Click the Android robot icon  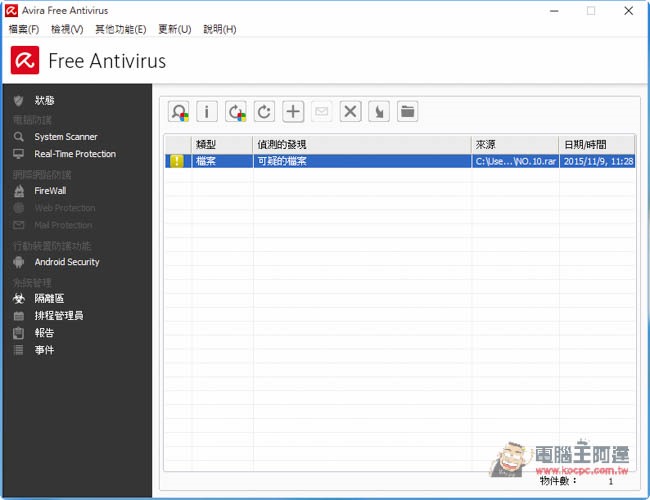pyautogui.click(x=18, y=262)
